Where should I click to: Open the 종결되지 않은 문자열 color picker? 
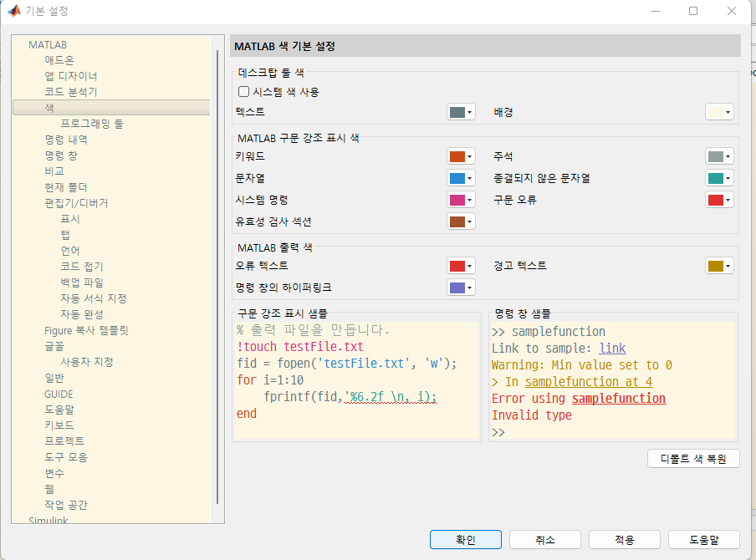click(x=719, y=178)
